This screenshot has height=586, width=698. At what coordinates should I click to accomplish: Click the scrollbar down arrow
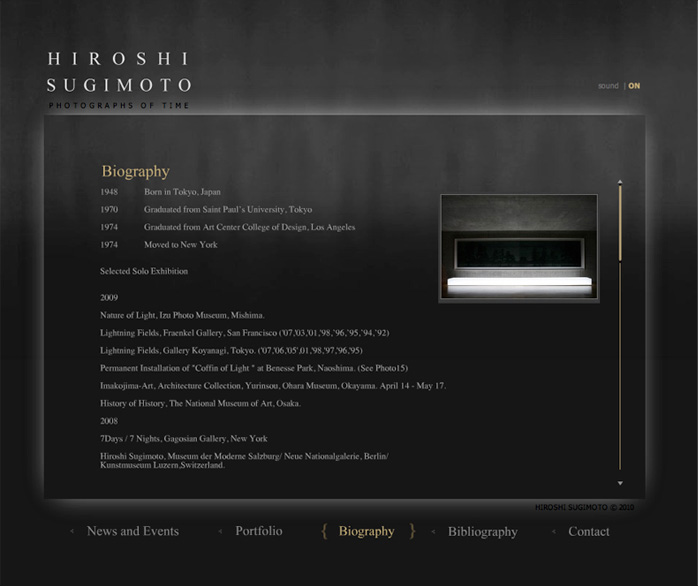coord(620,484)
